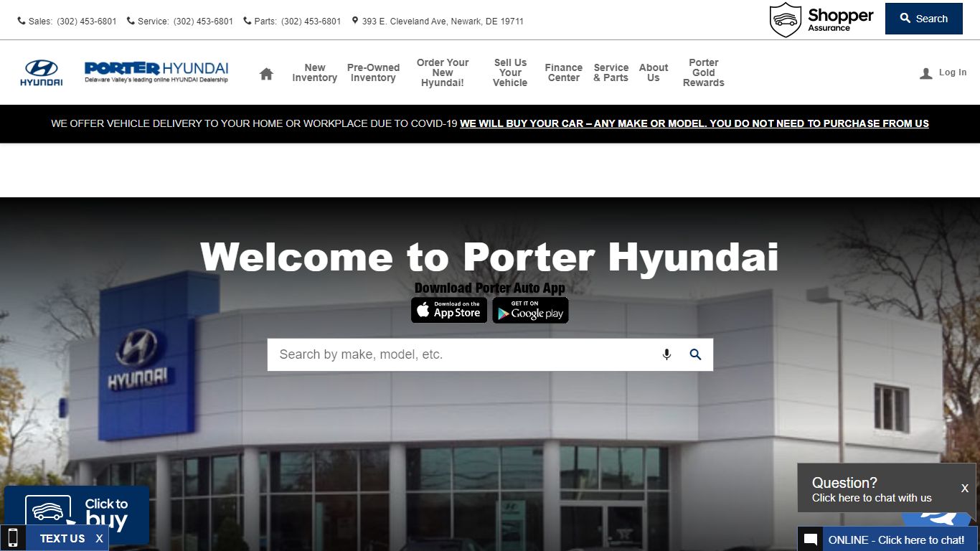Click the chat bubble icon in online bar
The image size is (980, 551).
pos(811,540)
